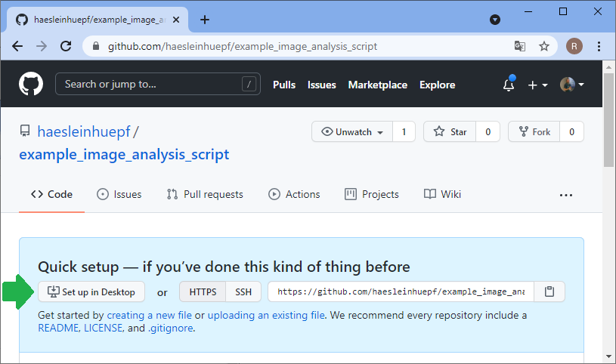The height and width of the screenshot is (364, 616).
Task: Open a new browser tab
Action: pyautogui.click(x=204, y=20)
